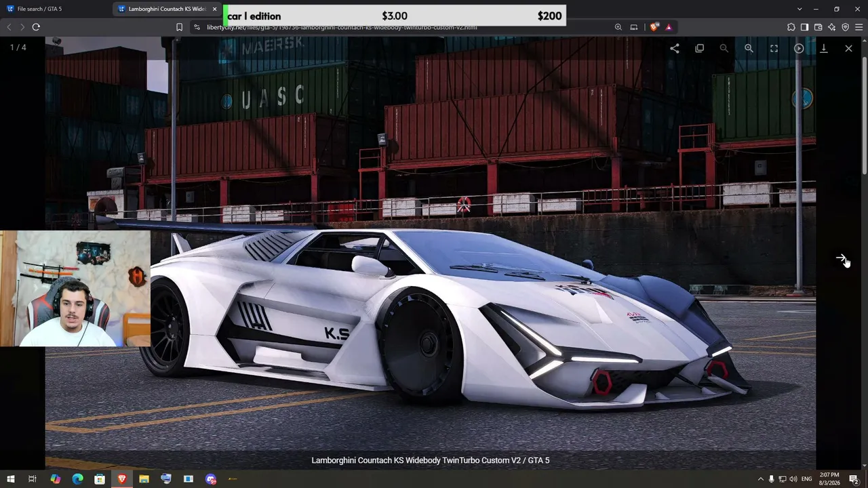The width and height of the screenshot is (868, 488).
Task: Zoom out the image in the viewer
Action: point(724,48)
